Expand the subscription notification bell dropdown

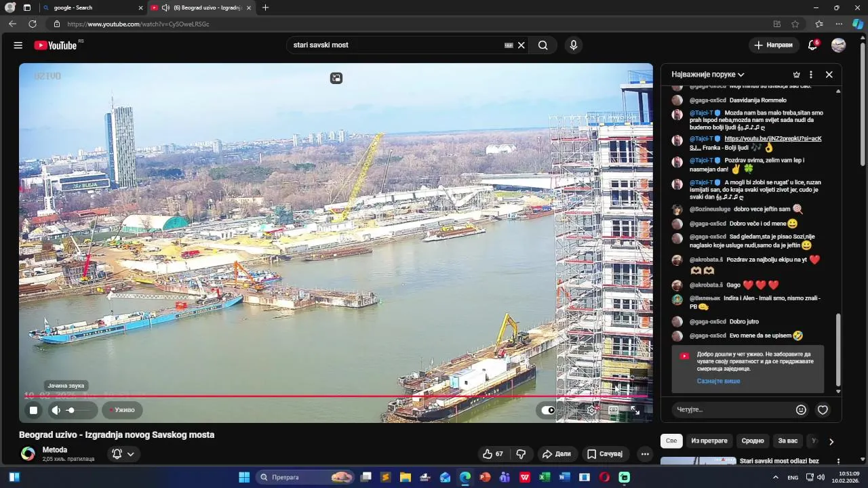coord(123,454)
